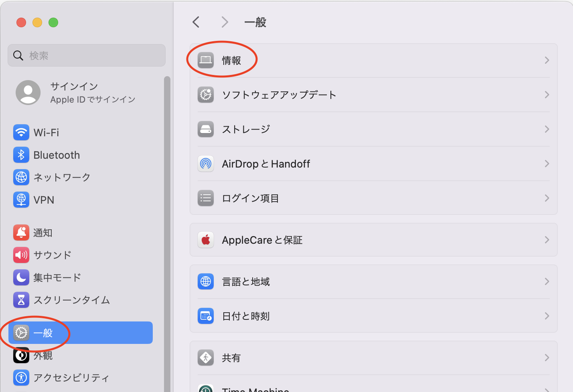This screenshot has height=392, width=573.
Task: Click the サインイン heading text
Action: pyautogui.click(x=74, y=86)
